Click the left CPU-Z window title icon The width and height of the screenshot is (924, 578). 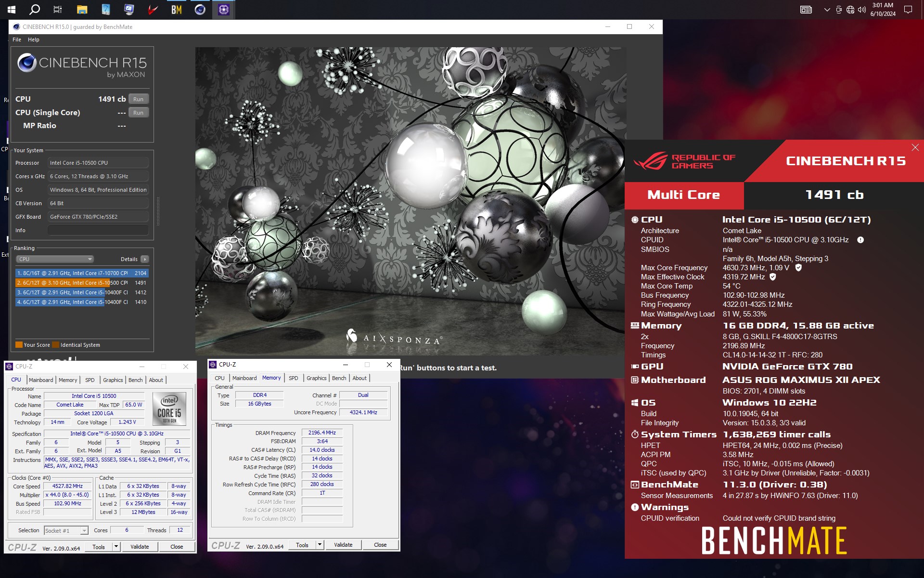[9, 367]
